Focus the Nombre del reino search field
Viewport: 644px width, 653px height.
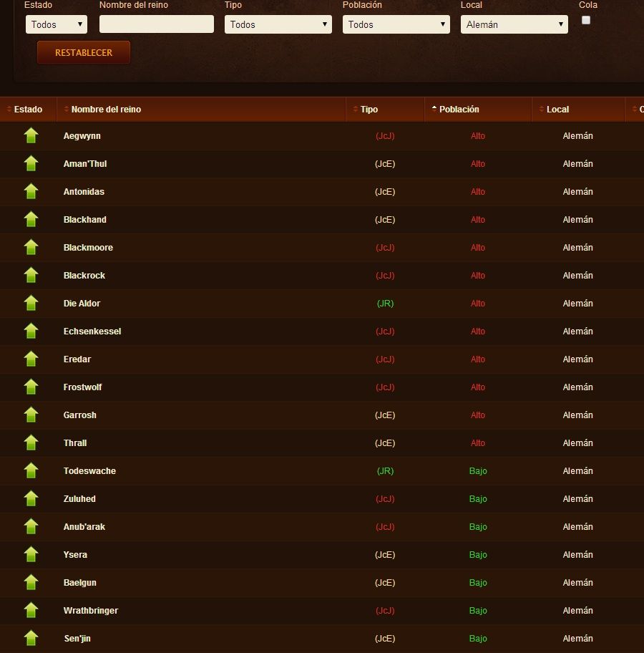pyautogui.click(x=157, y=24)
